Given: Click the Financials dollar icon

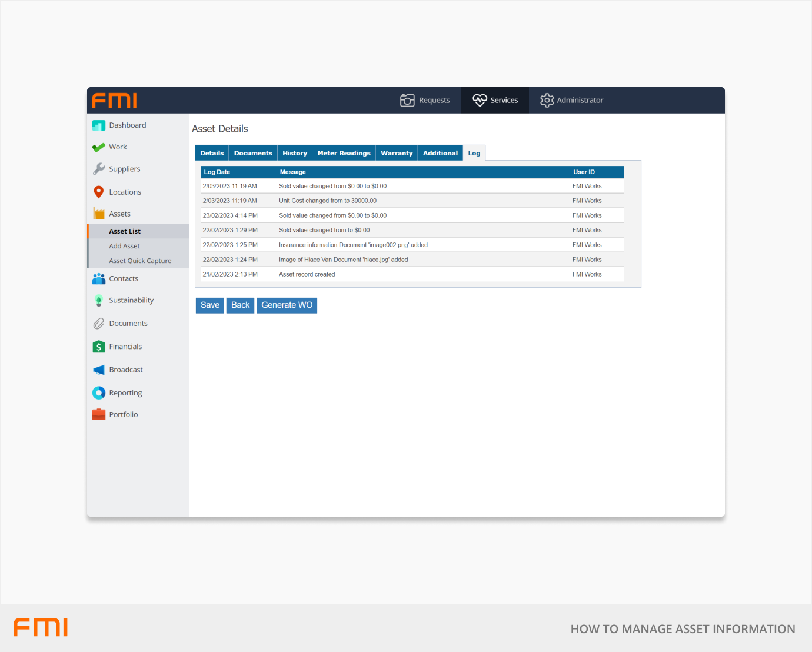Looking at the screenshot, I should 98,347.
